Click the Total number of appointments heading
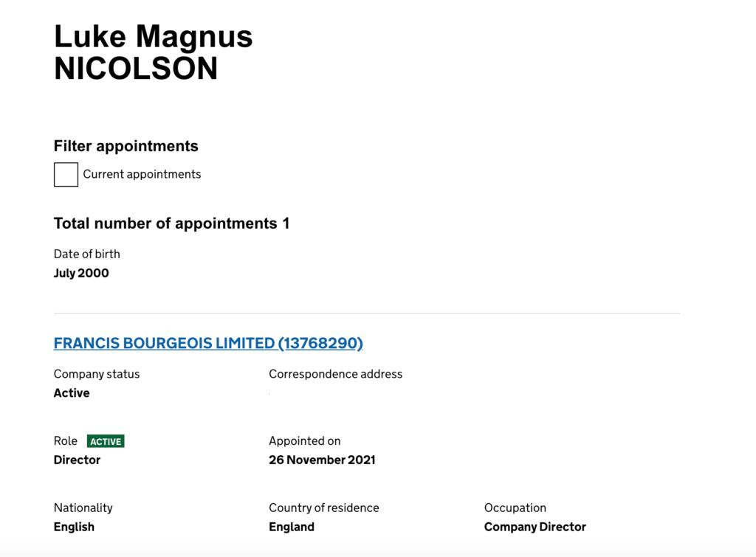The width and height of the screenshot is (756, 557). pyautogui.click(x=171, y=224)
